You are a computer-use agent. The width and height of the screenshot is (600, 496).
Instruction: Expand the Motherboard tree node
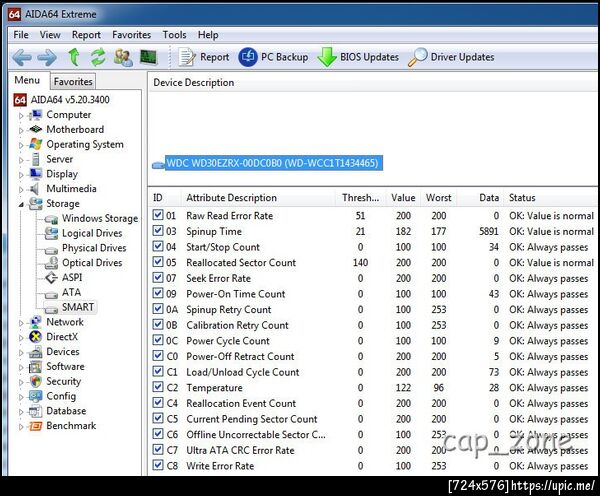pyautogui.click(x=21, y=130)
